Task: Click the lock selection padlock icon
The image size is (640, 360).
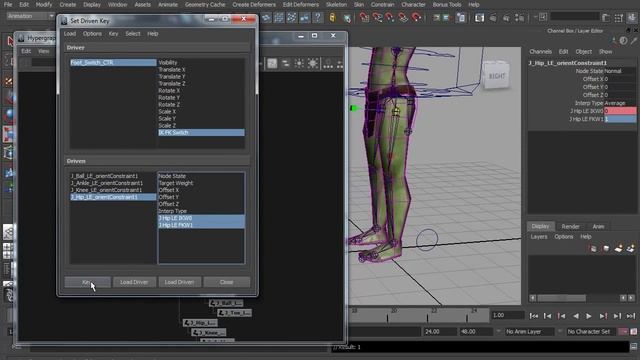Action: tap(332, 18)
